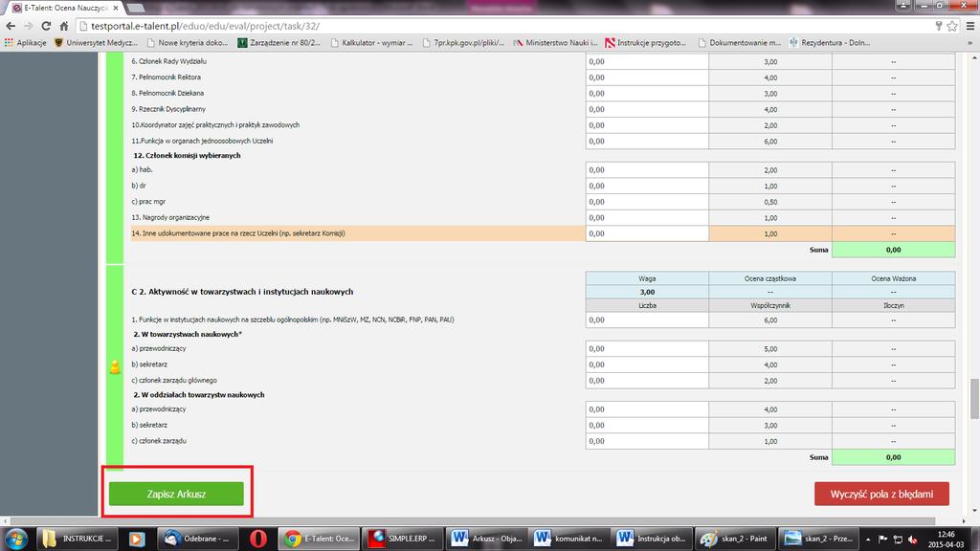
Task: Click the browser Back arrow
Action: 11,26
